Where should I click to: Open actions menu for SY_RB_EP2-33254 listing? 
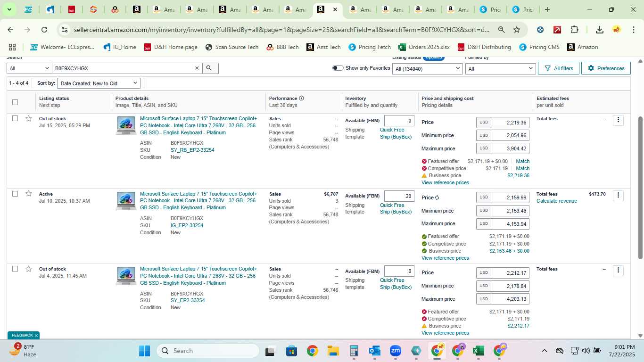click(619, 120)
